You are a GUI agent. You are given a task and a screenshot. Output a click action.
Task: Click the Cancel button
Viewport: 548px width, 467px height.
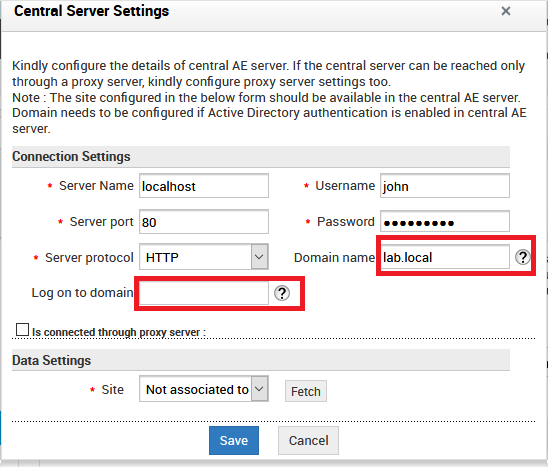(308, 440)
